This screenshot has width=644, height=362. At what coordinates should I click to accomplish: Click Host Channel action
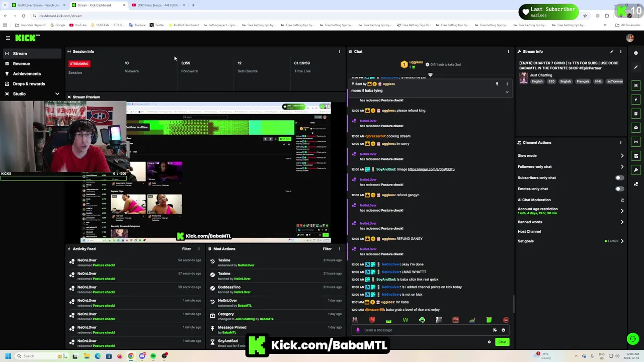click(529, 231)
